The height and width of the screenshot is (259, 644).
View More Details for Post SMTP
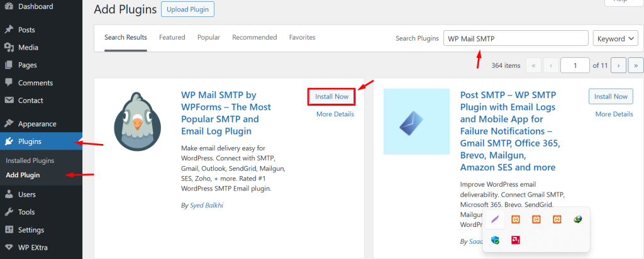point(614,114)
